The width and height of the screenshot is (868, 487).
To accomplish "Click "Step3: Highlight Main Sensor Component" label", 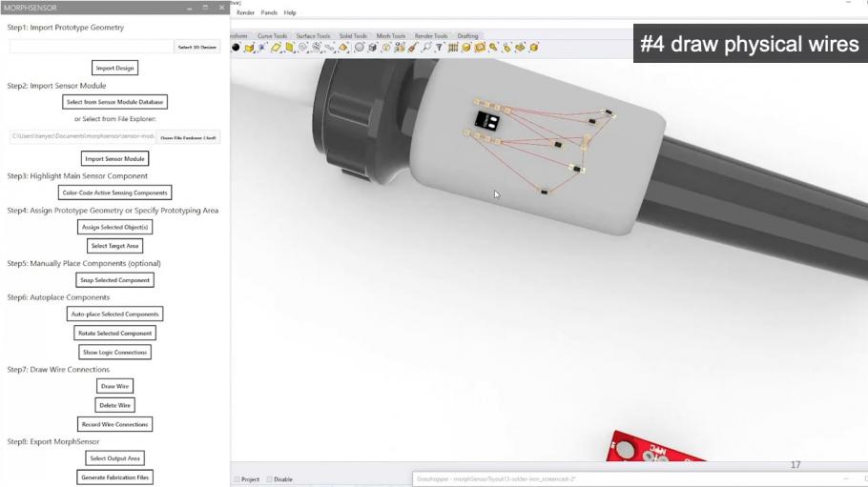I will pyautogui.click(x=77, y=176).
